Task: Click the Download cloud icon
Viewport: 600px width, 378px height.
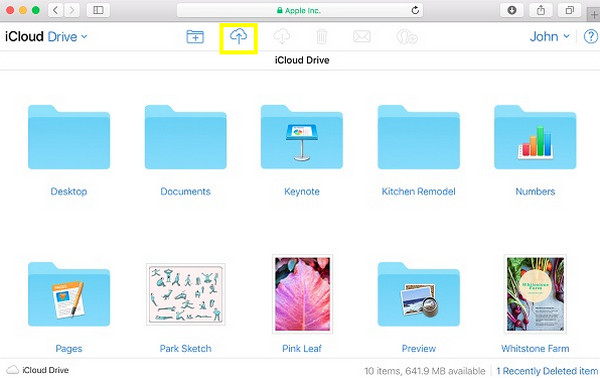Action: coord(282,37)
